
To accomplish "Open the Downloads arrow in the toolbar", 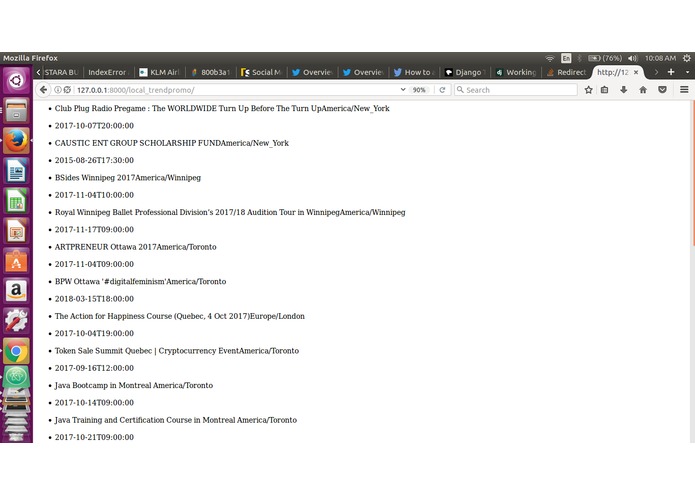I will (624, 90).
